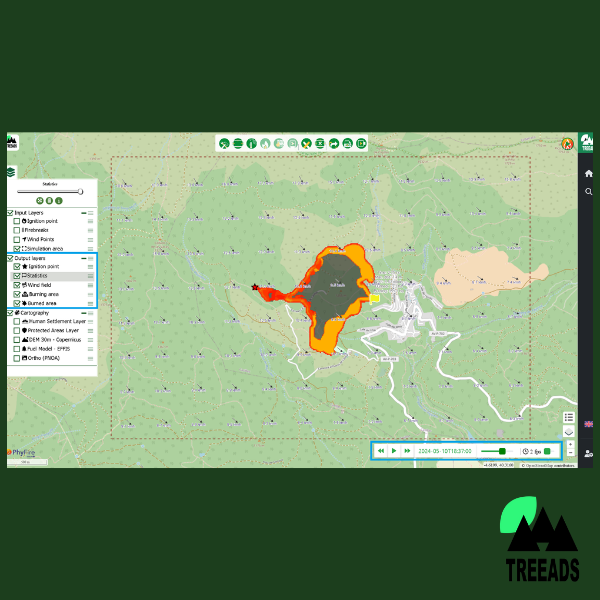Click the user account icon in sidebar

click(588, 454)
